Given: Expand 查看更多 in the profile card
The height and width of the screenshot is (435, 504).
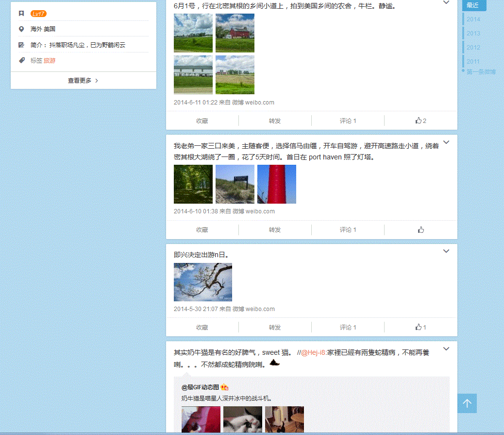Looking at the screenshot, I should click(x=83, y=81).
